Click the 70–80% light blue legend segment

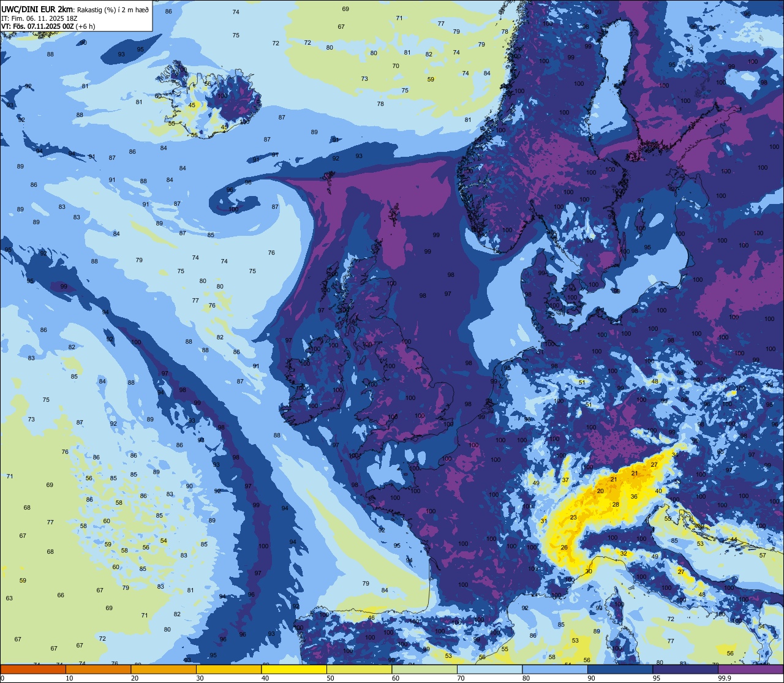(489, 669)
